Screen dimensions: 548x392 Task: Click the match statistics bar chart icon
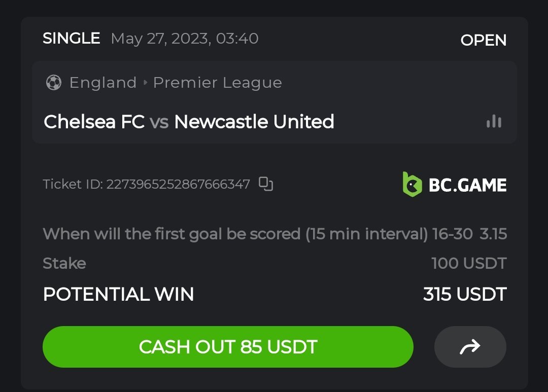pyautogui.click(x=493, y=121)
